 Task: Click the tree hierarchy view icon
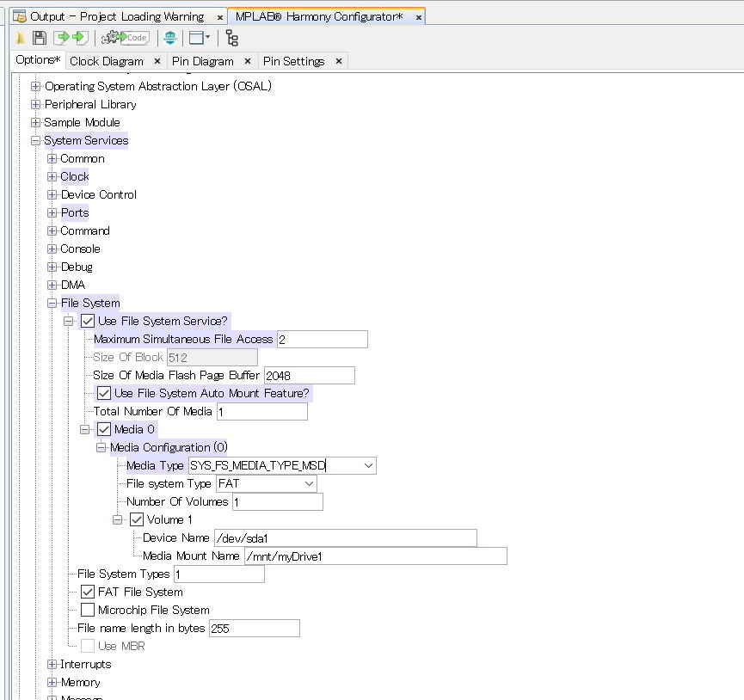point(232,38)
